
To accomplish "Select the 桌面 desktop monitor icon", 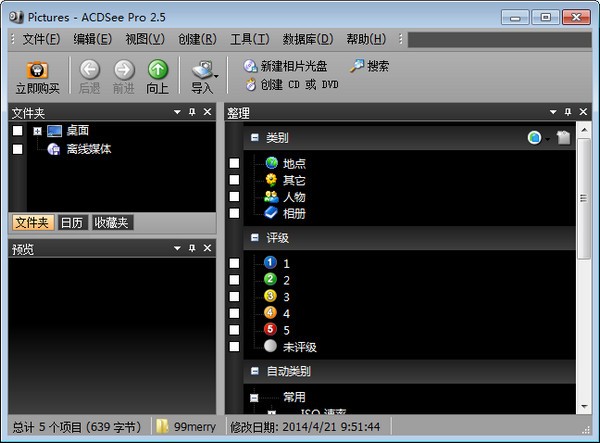I will pos(54,131).
